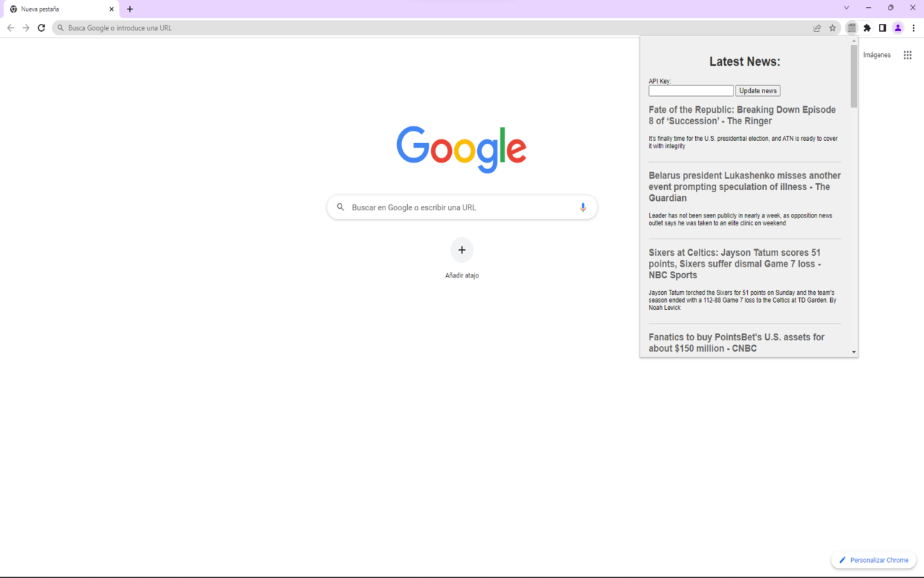Viewport: 924px width, 578px height.
Task: Close the Nueva pestaña tab
Action: pos(111,9)
